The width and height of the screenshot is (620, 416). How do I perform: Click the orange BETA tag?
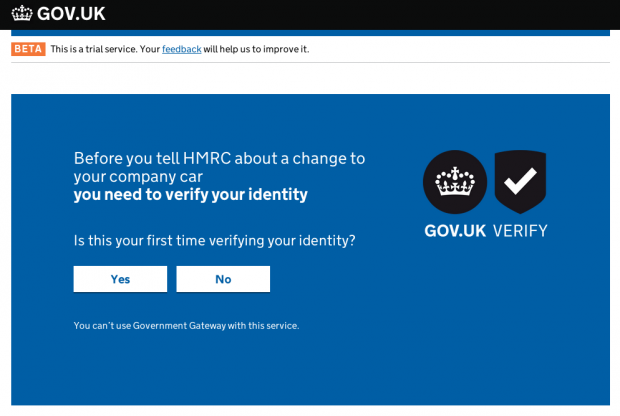tap(28, 49)
